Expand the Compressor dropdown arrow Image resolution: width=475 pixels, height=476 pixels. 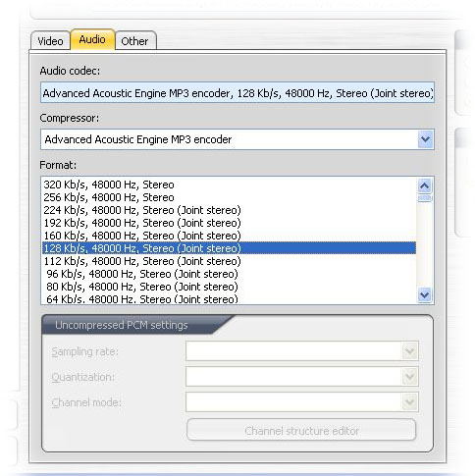click(x=425, y=139)
